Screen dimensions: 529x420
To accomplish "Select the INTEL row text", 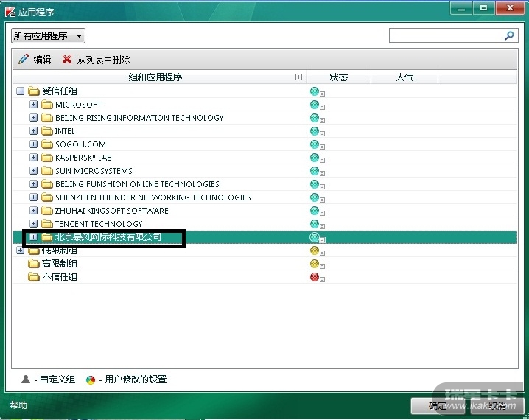I will pos(65,131).
